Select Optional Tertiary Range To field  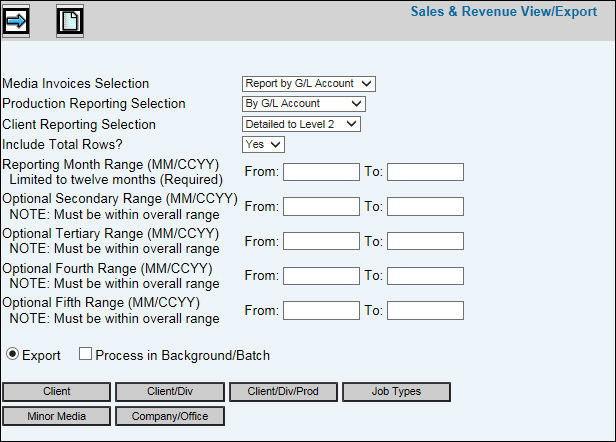click(425, 241)
